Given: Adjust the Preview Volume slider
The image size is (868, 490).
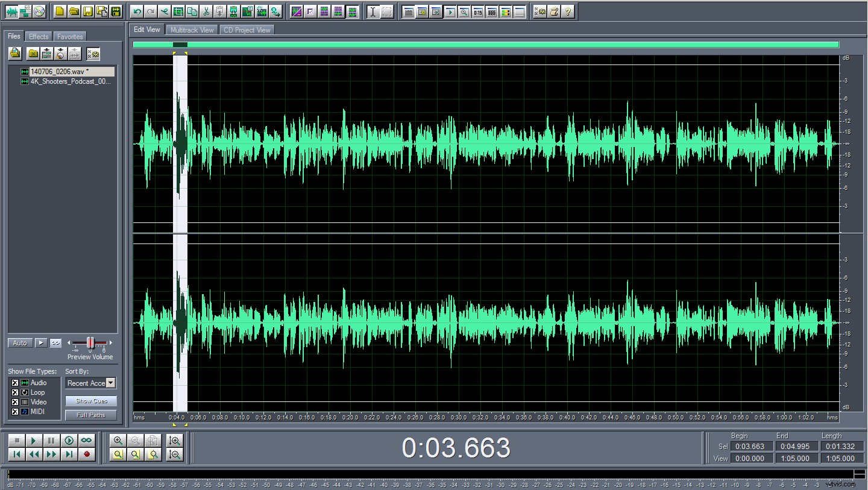Looking at the screenshot, I should click(89, 342).
